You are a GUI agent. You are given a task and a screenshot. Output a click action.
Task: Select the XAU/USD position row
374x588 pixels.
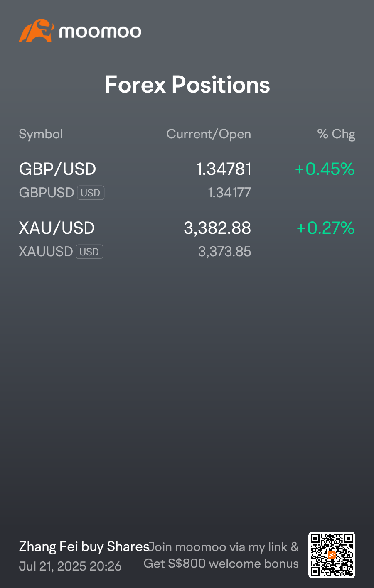tap(187, 239)
